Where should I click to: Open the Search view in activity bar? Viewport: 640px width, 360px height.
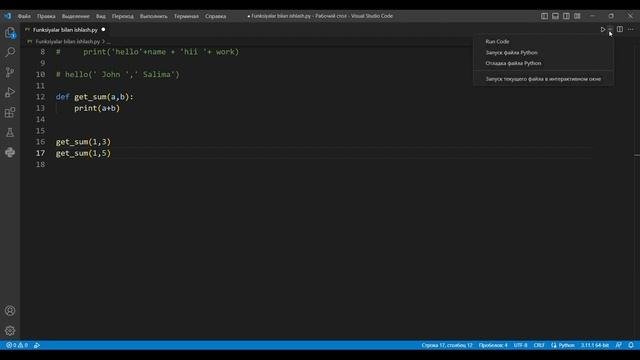pyautogui.click(x=10, y=52)
